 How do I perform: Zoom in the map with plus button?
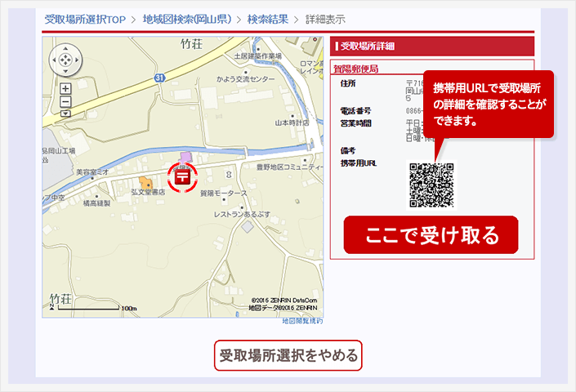pos(65,88)
